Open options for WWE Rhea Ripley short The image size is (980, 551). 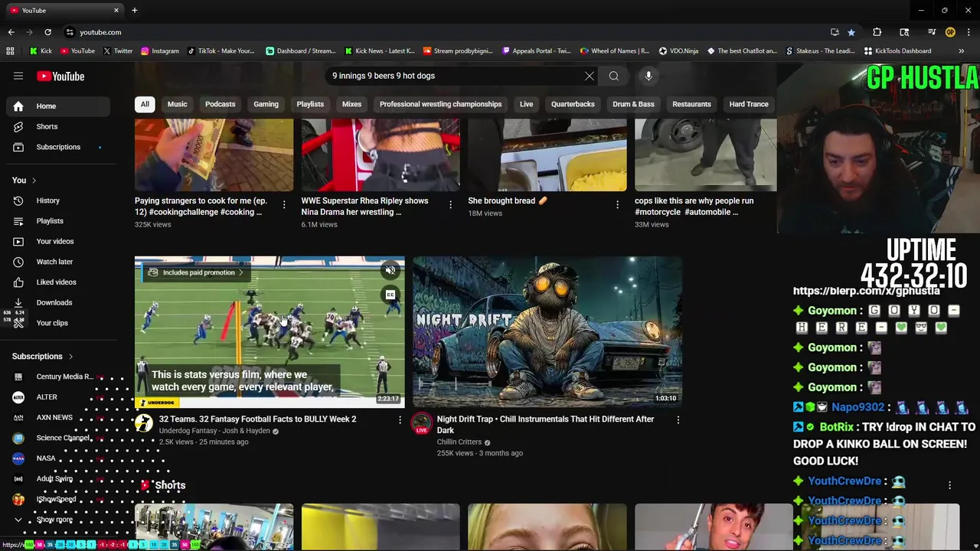tap(450, 204)
